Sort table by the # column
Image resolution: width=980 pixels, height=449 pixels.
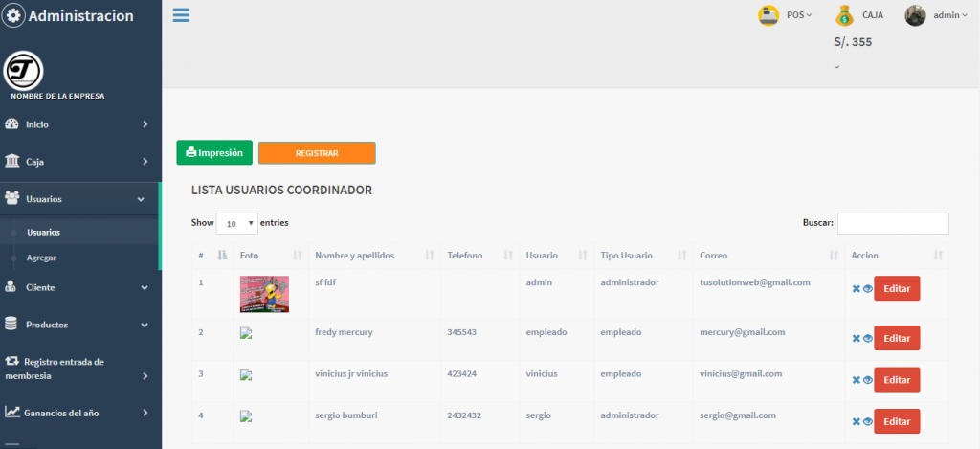[222, 256]
